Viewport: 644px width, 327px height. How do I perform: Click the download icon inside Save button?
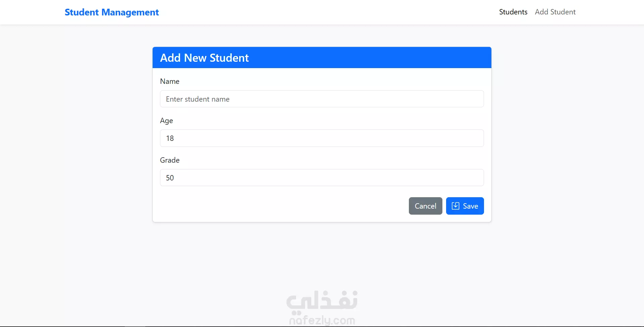coord(455,206)
